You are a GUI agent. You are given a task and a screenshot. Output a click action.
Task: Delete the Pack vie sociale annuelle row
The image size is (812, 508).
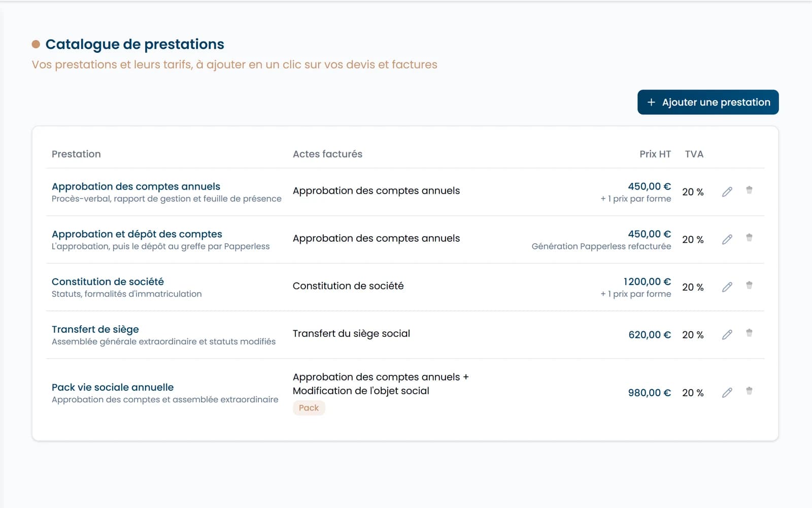point(749,391)
